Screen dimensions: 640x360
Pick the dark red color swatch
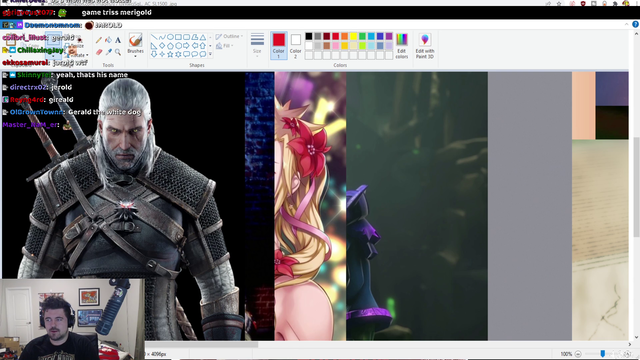coord(327,37)
